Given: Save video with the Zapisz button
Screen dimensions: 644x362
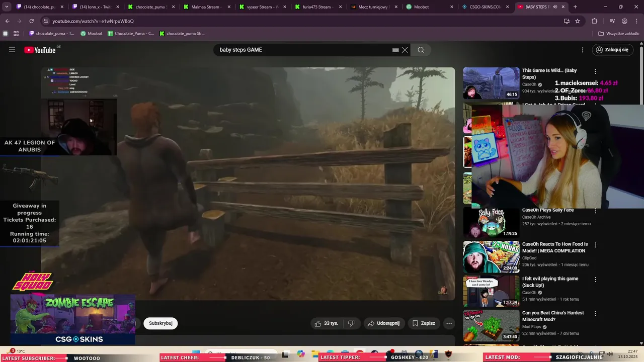Looking at the screenshot, I should pos(424,323).
